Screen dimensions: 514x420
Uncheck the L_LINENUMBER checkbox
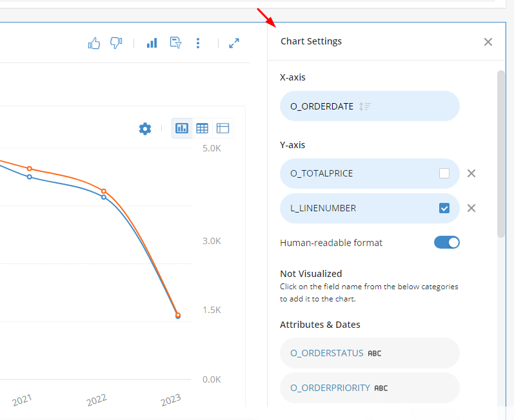(444, 208)
